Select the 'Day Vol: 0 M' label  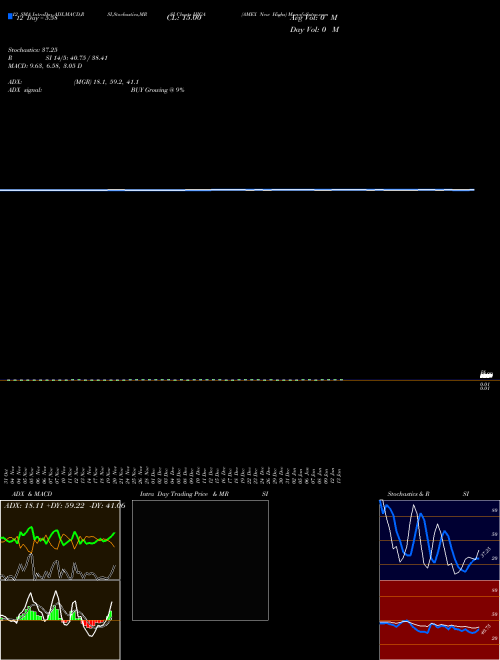coord(314,30)
